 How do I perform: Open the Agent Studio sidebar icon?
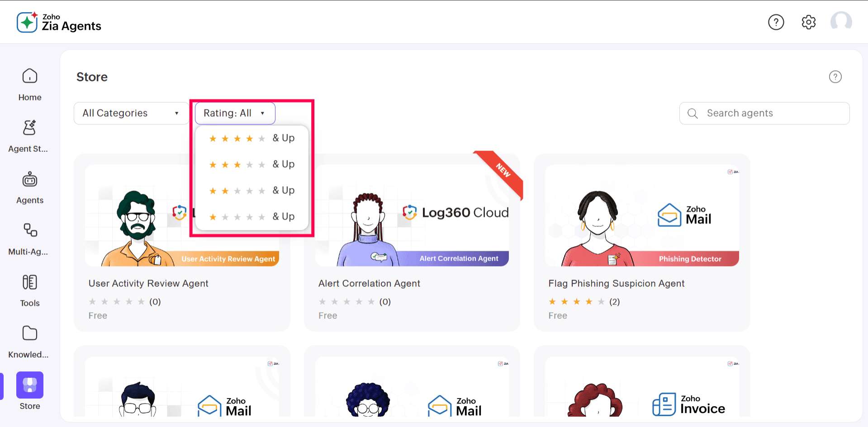click(x=30, y=127)
